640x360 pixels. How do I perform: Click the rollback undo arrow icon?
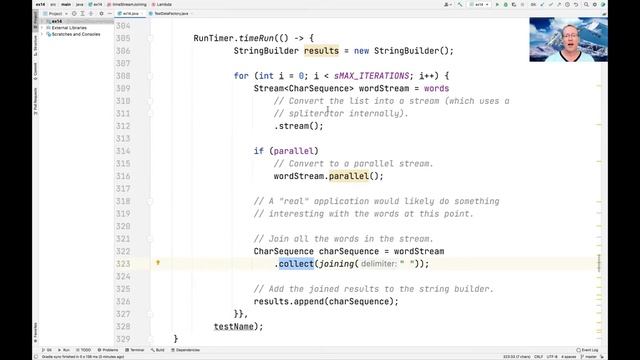point(576,4)
